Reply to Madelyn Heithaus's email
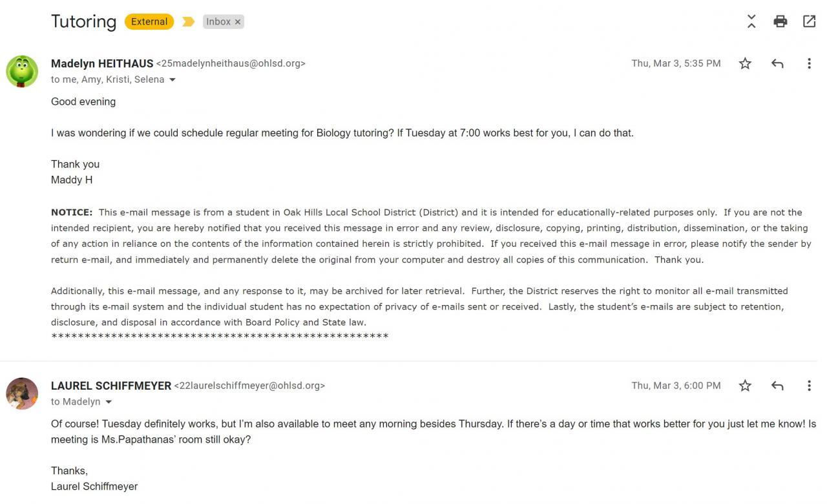The width and height of the screenshot is (827, 504). pos(777,63)
